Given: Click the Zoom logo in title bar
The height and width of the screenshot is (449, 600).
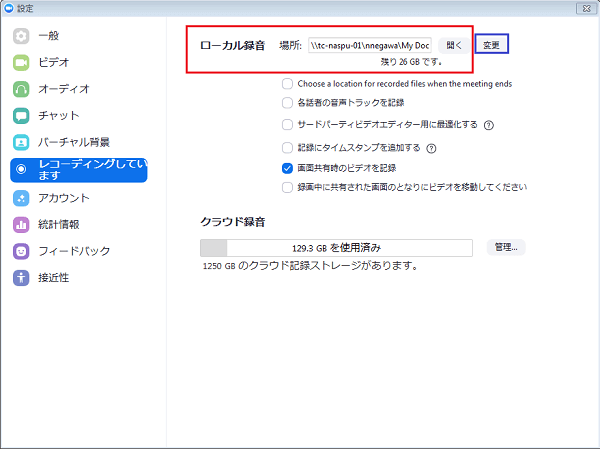Looking at the screenshot, I should pyautogui.click(x=8, y=8).
